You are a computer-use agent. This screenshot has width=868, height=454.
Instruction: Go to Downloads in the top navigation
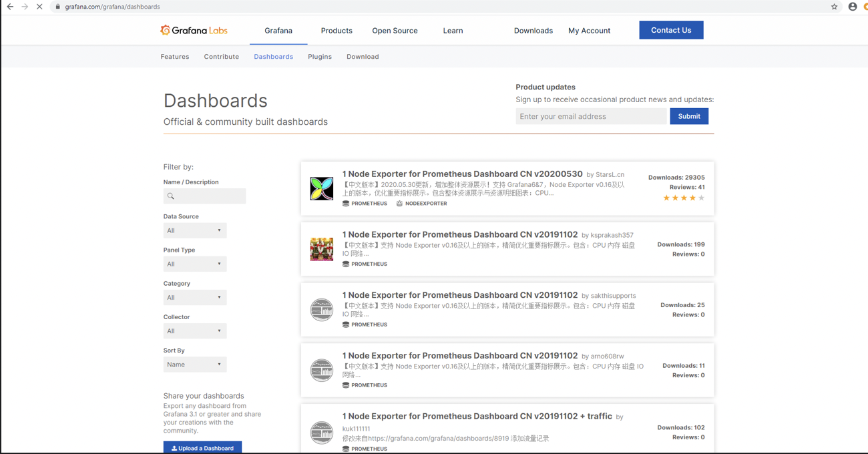(x=533, y=31)
